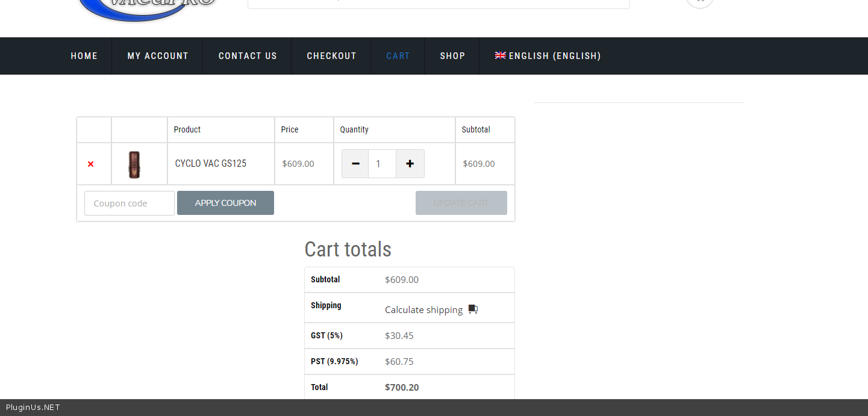
Task: Go to the Home menu item
Action: click(84, 56)
